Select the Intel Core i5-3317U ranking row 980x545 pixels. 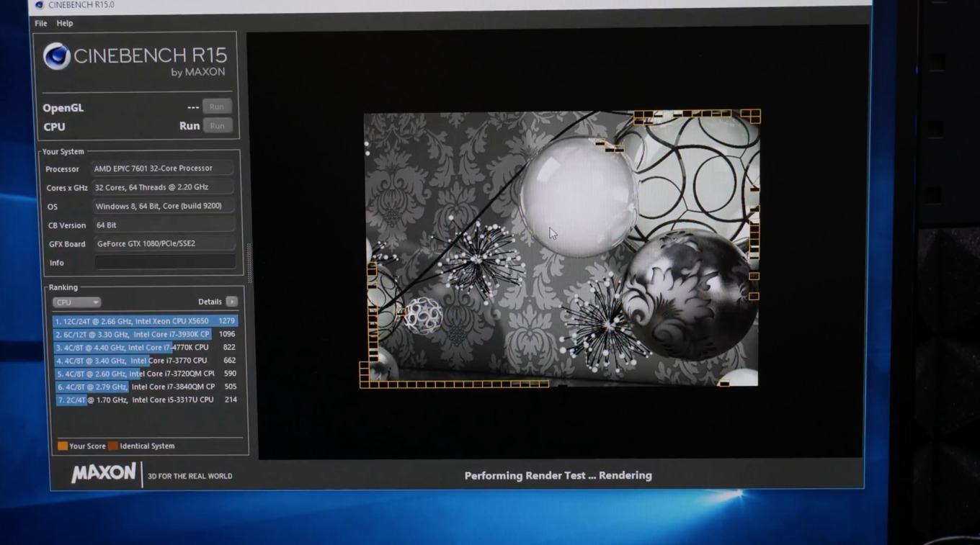click(146, 400)
